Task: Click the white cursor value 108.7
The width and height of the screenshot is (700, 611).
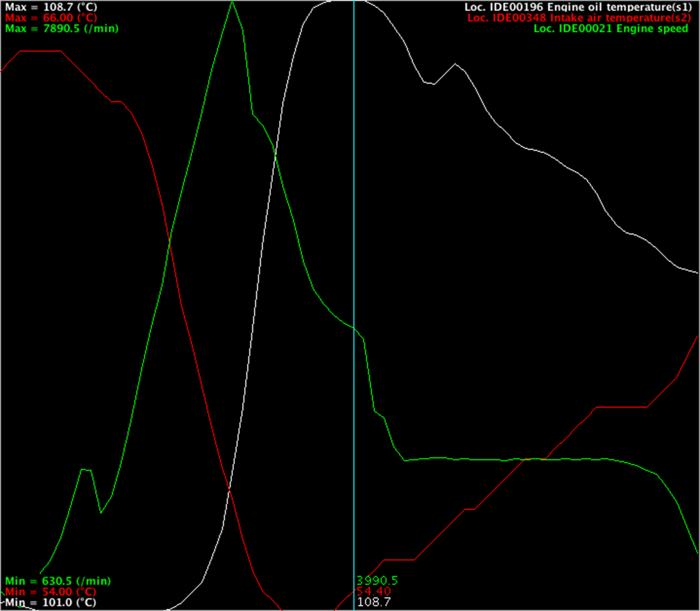Action: [374, 602]
